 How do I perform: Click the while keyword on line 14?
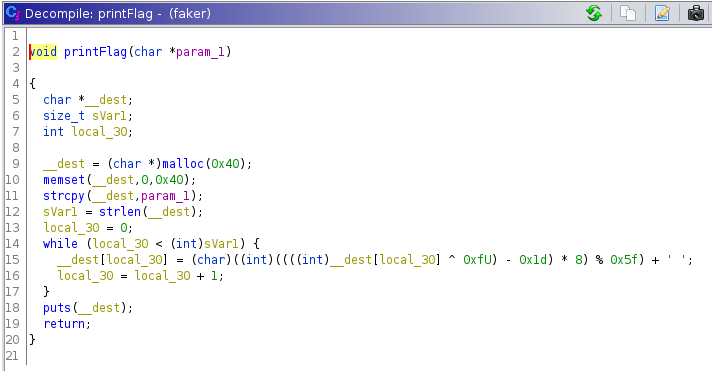pyautogui.click(x=60, y=243)
